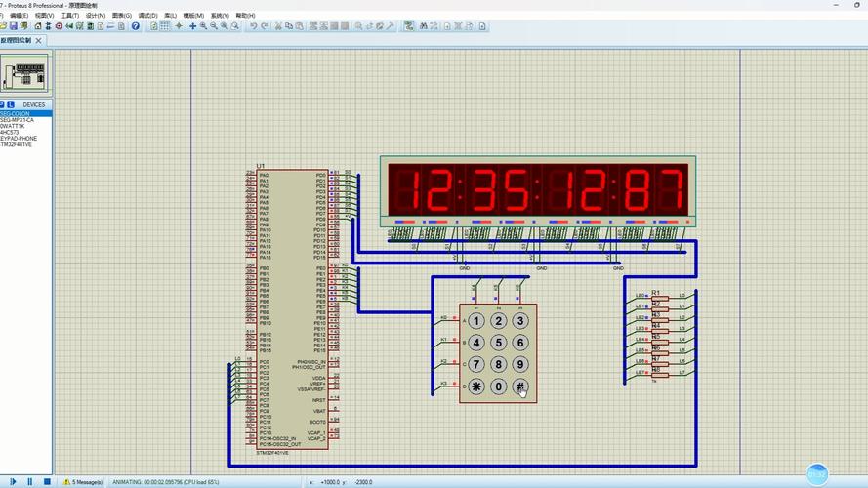Select the 原理图绘制 schematic tab
This screenshot has width=868, height=488.
point(16,40)
